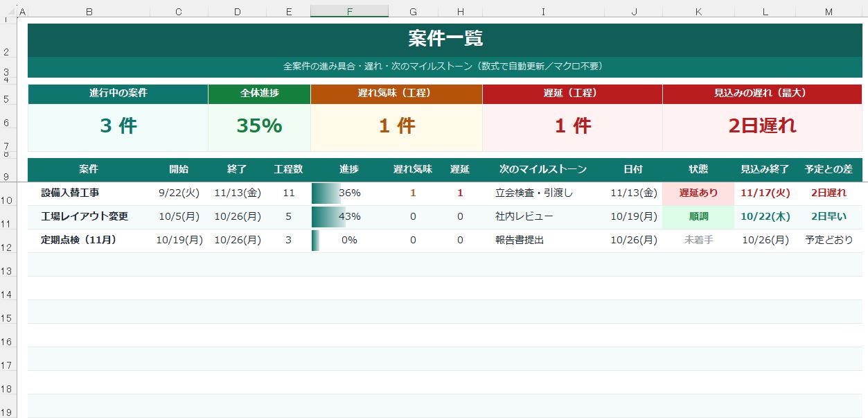The image size is (868, 418).
Task: Click the 10/19(月) milestone date for 社内レビュー
Action: pyautogui.click(x=633, y=217)
